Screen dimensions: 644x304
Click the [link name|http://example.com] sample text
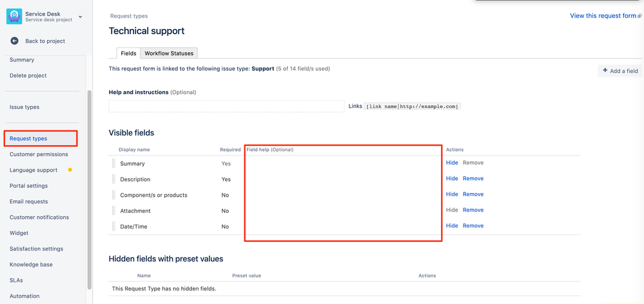click(413, 106)
